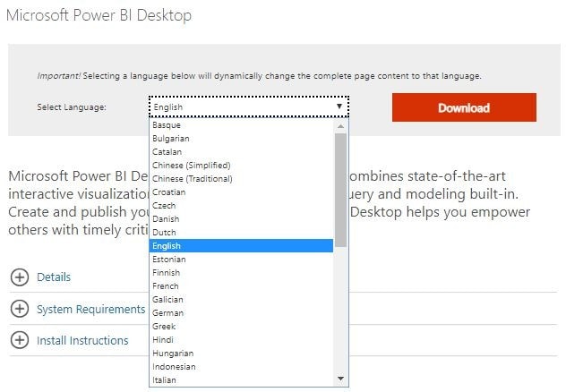Open the Details link
The height and width of the screenshot is (392, 566).
pos(54,277)
